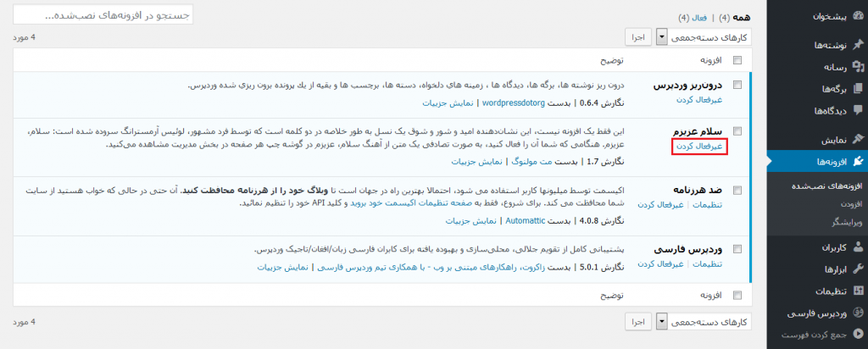Click سلام عزیزم plugin title
Screen dimensions: 868x349
(x=699, y=131)
